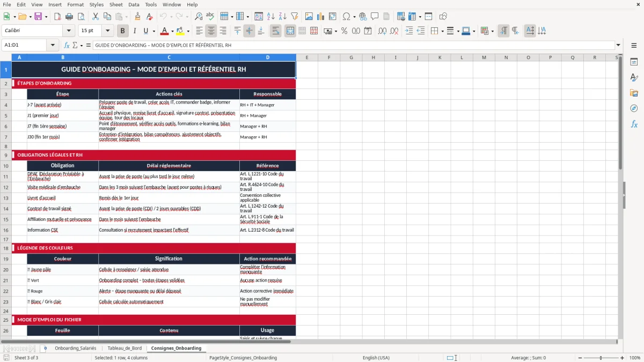Toggle Align Left
644x362 pixels.
click(199, 31)
